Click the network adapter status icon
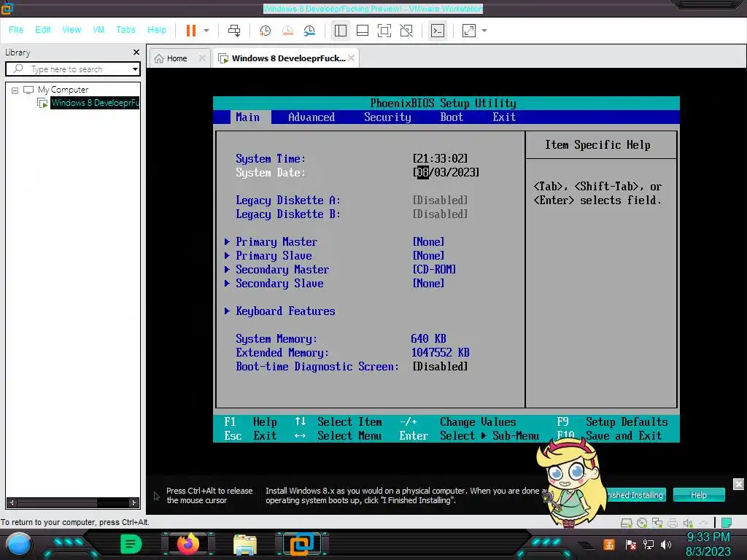The width and height of the screenshot is (747, 560). click(657, 524)
